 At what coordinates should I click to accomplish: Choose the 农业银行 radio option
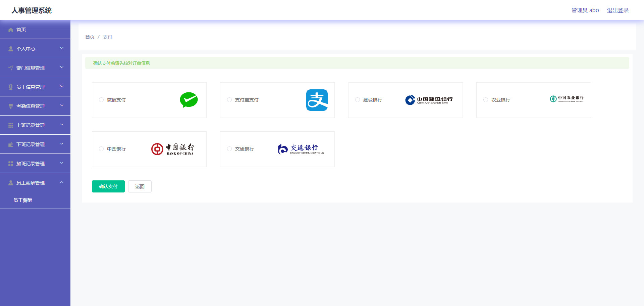coord(486,100)
